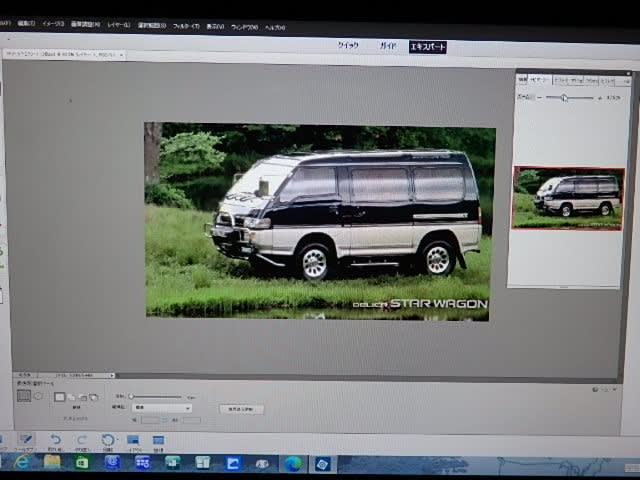Click the Undo arrow icon

(x=55, y=442)
